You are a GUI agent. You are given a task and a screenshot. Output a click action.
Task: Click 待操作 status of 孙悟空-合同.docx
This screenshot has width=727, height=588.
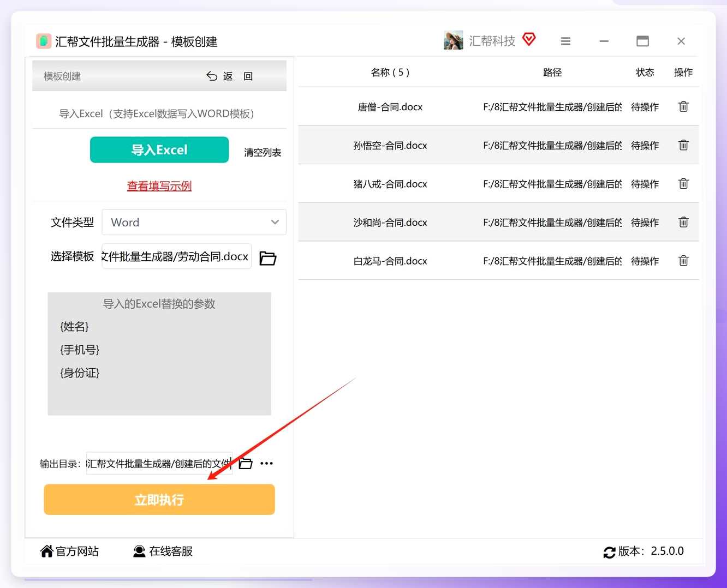click(x=645, y=146)
